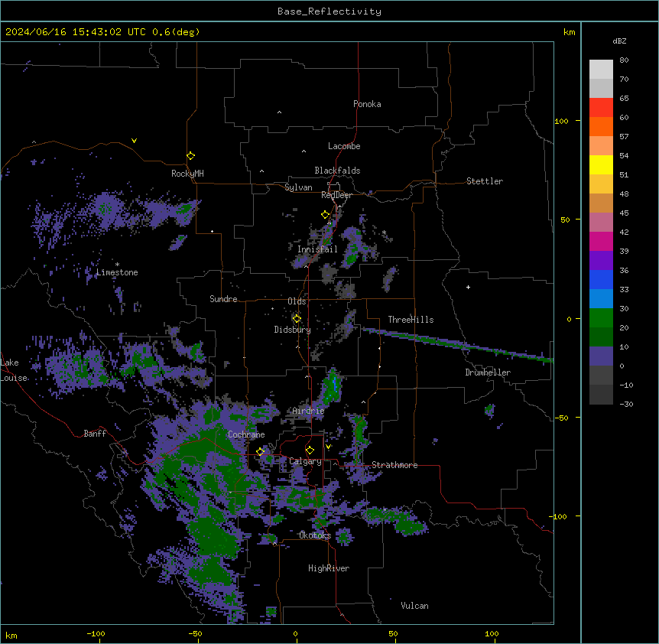Viewport: 659px width, 644px height.
Task: Select the ThreeHills label
Action: [x=411, y=320]
